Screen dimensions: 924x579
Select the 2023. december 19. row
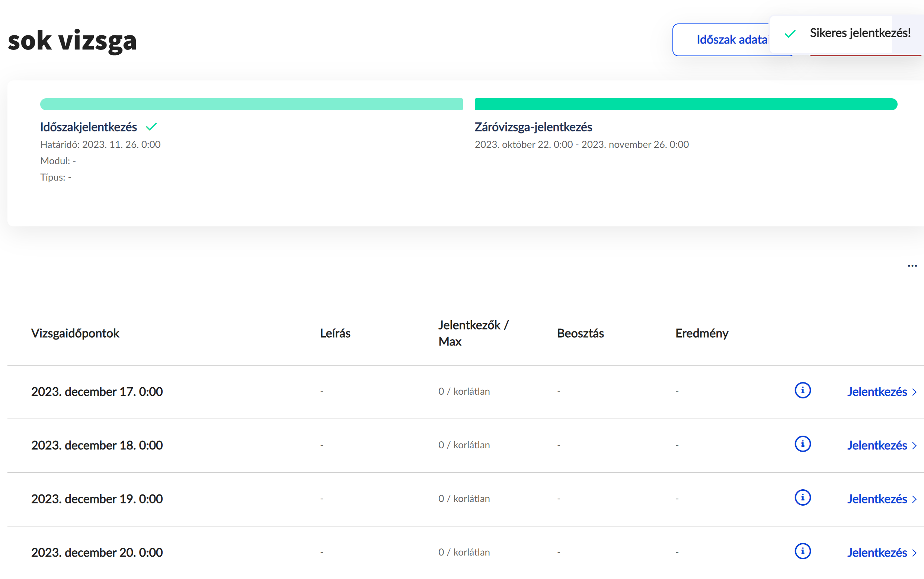(x=97, y=499)
